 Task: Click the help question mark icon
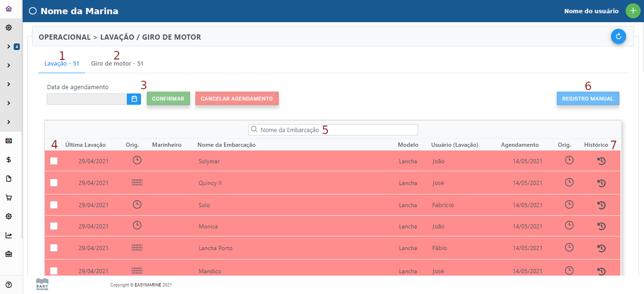coord(8,285)
